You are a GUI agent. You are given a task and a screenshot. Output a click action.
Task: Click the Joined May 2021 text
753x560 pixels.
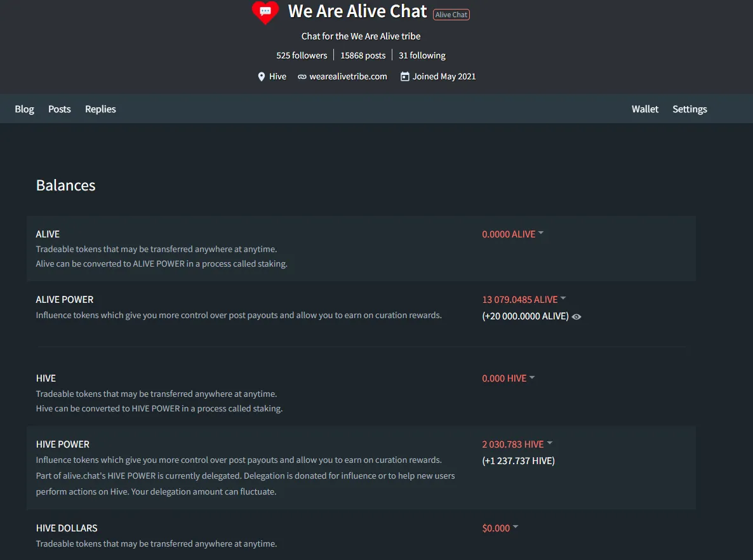[x=444, y=76]
